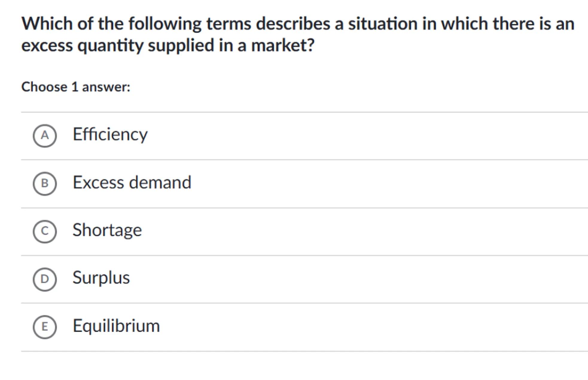This screenshot has height=380, width=588.
Task: Click empty space right of Equilibrium option
Action: (x=359, y=327)
